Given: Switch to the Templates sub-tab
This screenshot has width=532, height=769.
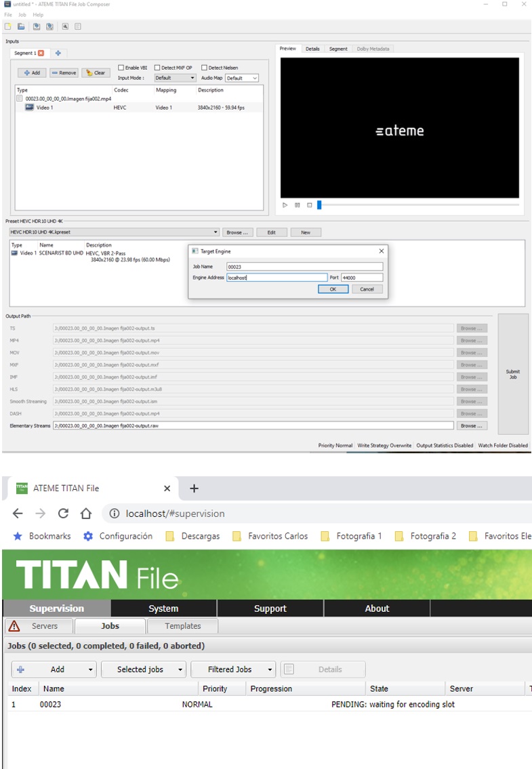Looking at the screenshot, I should click(182, 626).
